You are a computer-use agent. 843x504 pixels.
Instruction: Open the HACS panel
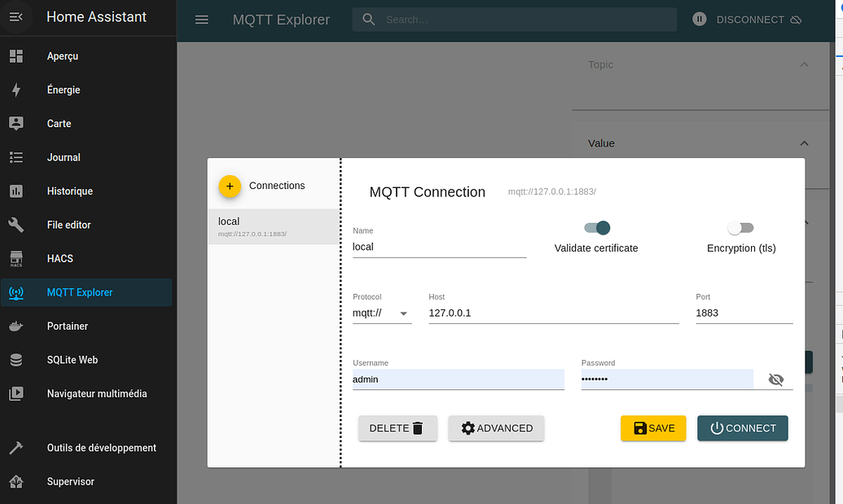click(59, 258)
